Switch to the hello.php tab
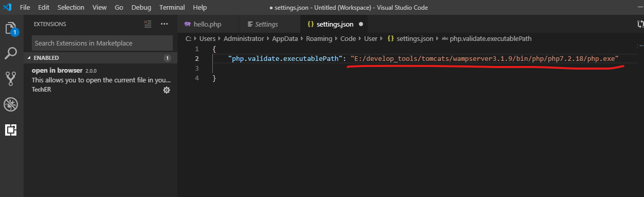Viewport: 644px width, 197px height. point(208,24)
